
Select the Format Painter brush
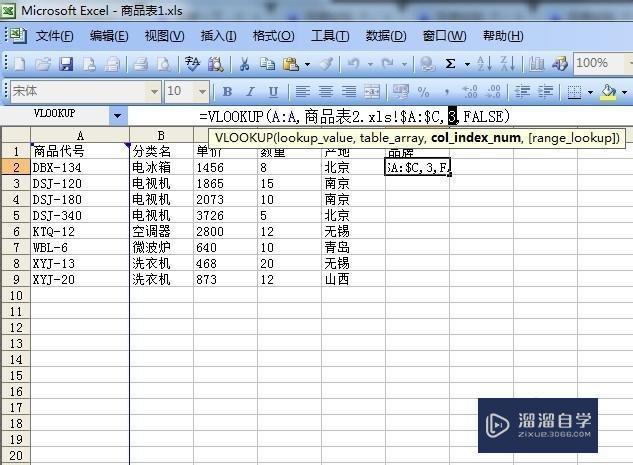[x=326, y=64]
